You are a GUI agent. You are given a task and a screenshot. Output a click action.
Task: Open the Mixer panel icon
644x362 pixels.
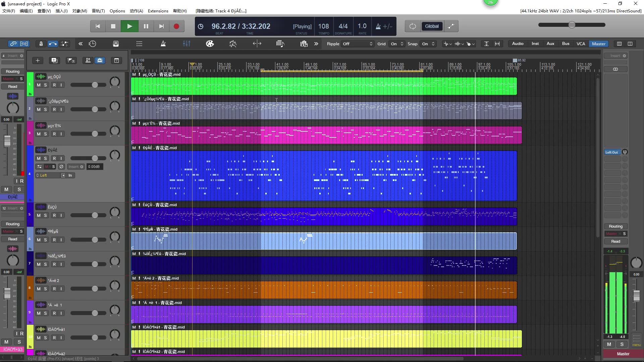pos(186,44)
